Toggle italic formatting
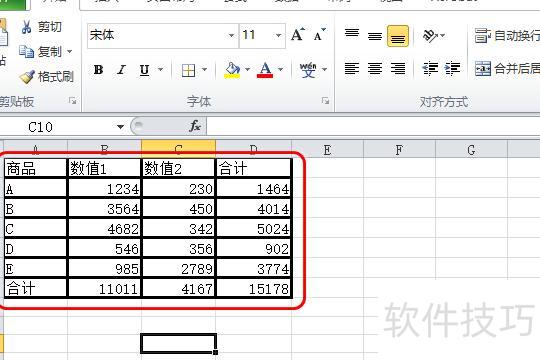The width and height of the screenshot is (540, 360). [x=121, y=70]
